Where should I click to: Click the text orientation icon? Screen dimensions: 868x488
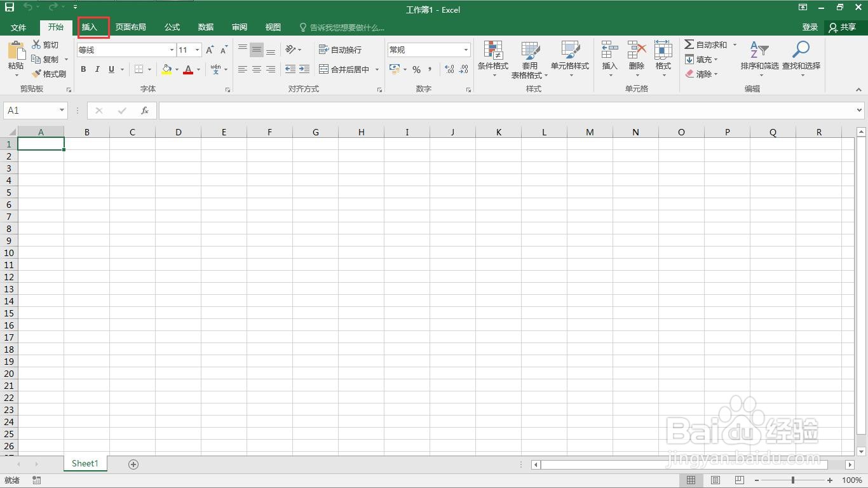click(290, 50)
